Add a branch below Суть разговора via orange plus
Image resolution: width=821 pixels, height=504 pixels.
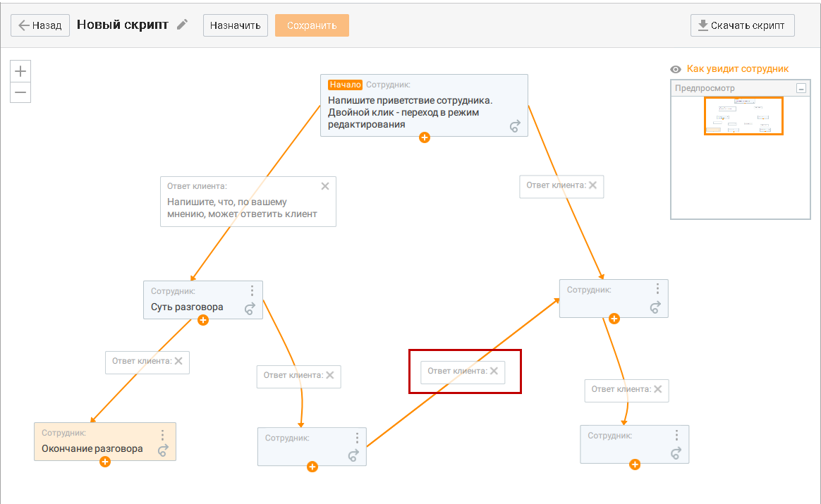point(203,320)
